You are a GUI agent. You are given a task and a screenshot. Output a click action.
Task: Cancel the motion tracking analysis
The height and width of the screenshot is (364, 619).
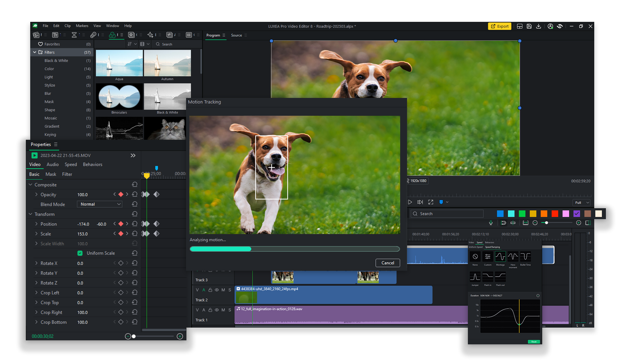tap(387, 263)
